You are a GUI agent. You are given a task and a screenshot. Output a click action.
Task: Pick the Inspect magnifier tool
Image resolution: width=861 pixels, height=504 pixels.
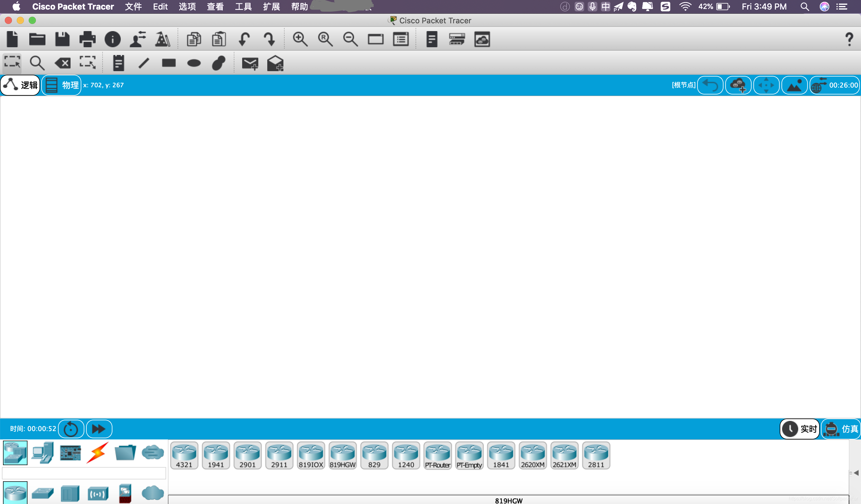(x=37, y=63)
